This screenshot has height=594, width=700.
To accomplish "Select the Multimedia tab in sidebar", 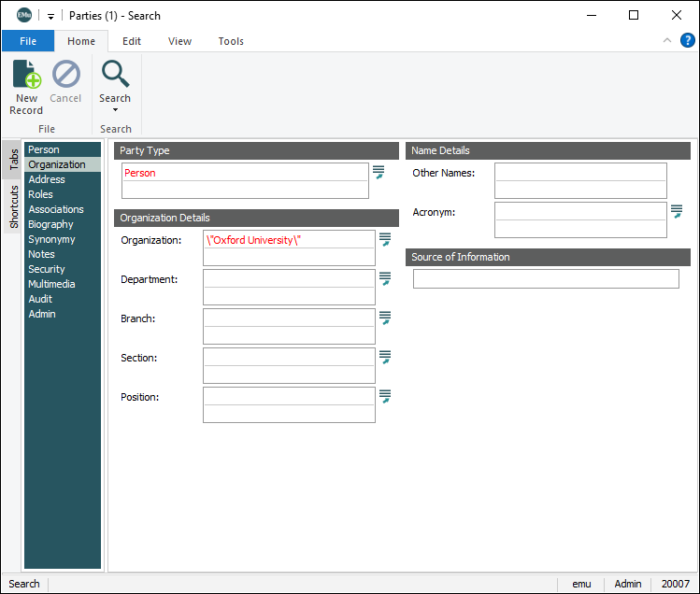I will pyautogui.click(x=51, y=284).
